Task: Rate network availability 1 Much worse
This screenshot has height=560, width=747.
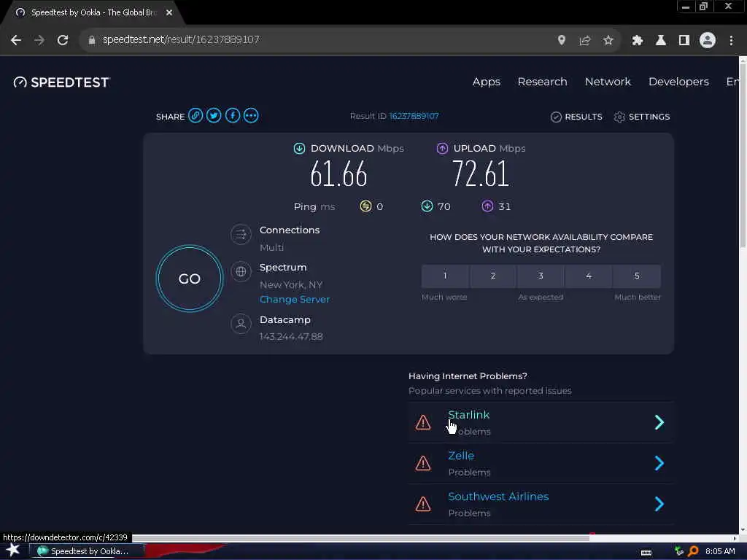Action: [x=445, y=276]
